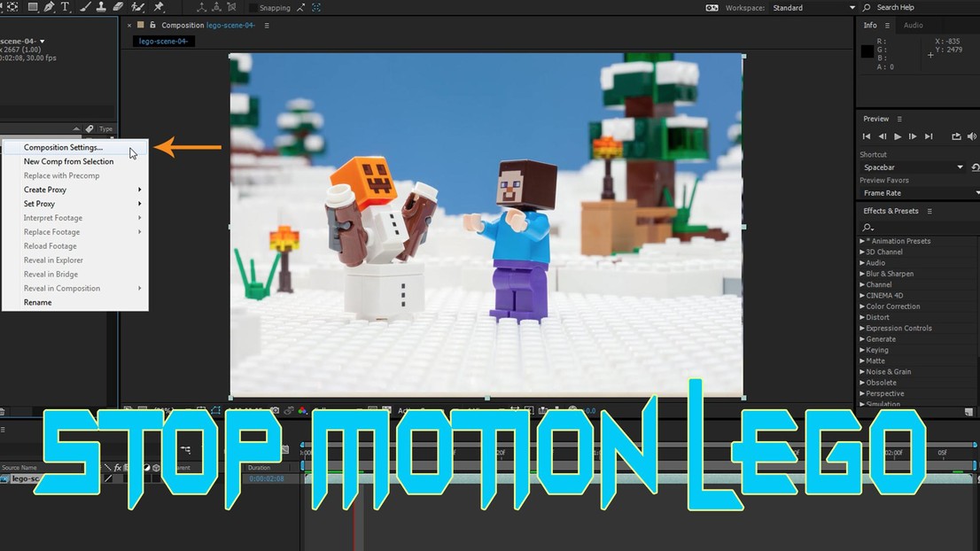Select the Roto Brush tool
This screenshot has height=551, width=980.
(x=137, y=7)
